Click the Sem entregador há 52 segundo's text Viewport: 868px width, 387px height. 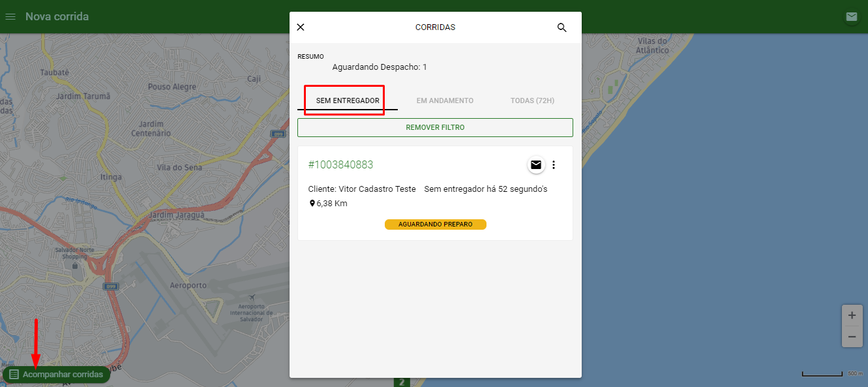coord(486,189)
